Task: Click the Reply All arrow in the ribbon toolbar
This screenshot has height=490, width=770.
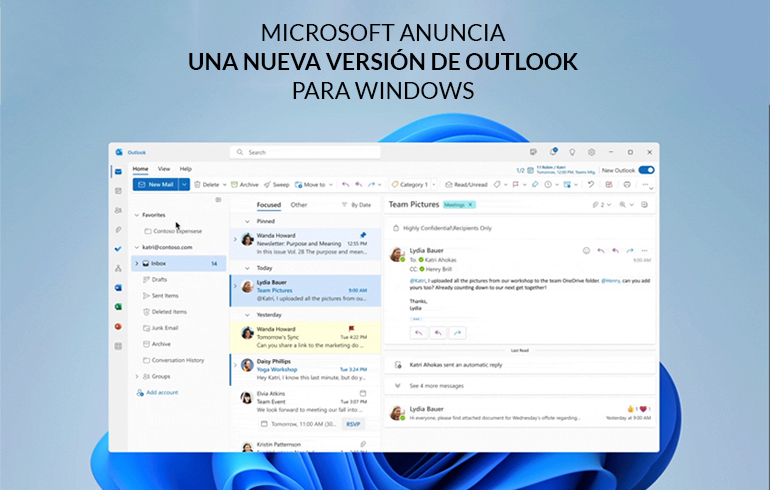Action: (358, 185)
